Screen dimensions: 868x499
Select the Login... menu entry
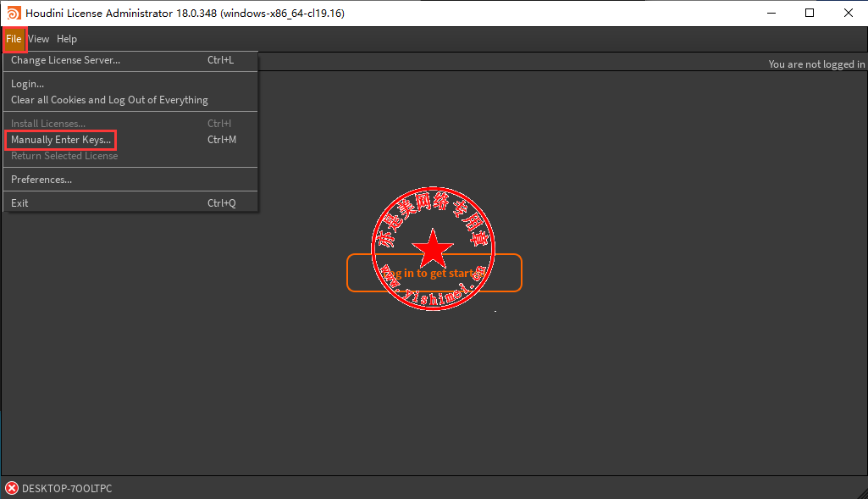[28, 84]
